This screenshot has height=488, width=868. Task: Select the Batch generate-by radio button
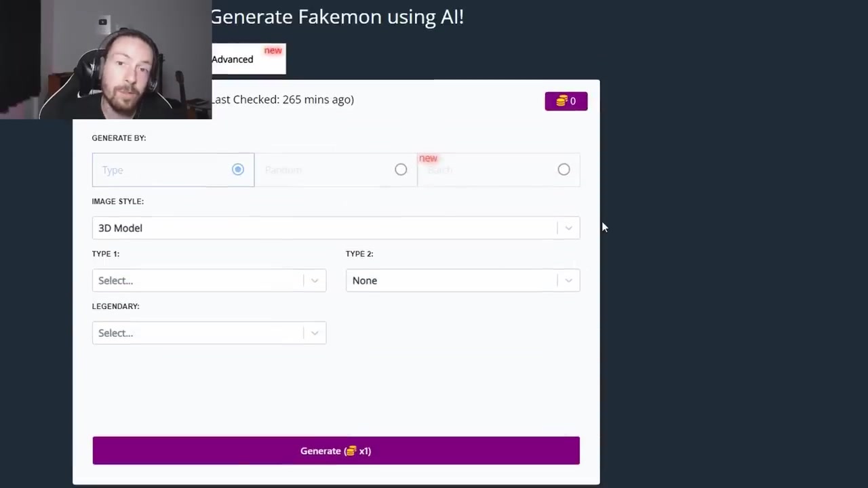(564, 169)
